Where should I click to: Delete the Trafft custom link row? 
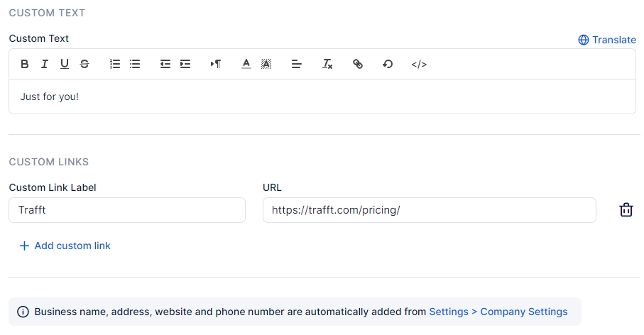pos(626,210)
